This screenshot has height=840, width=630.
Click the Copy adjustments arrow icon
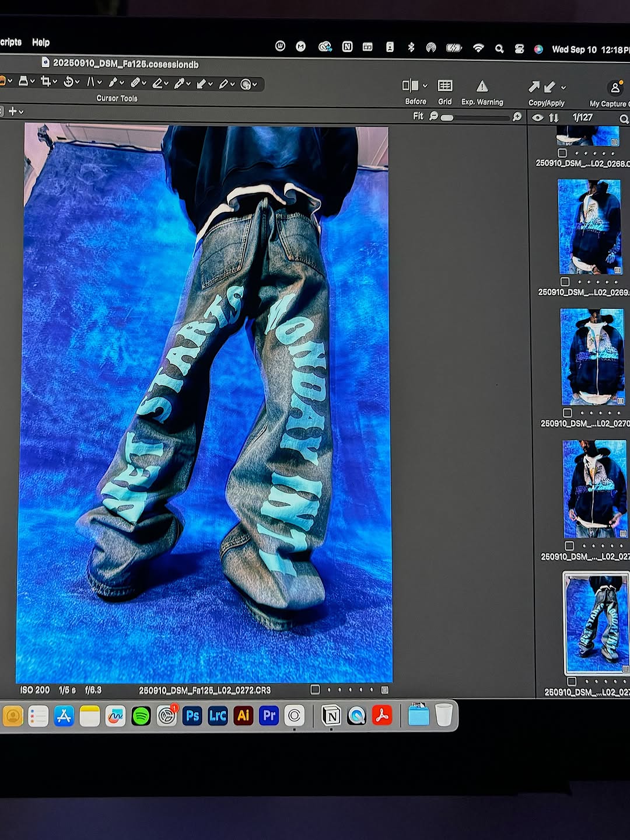tap(534, 87)
